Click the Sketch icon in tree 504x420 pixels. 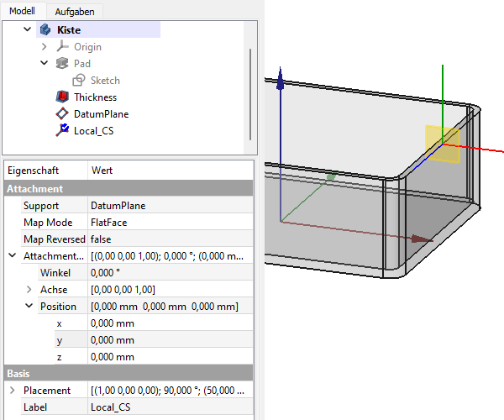(79, 81)
